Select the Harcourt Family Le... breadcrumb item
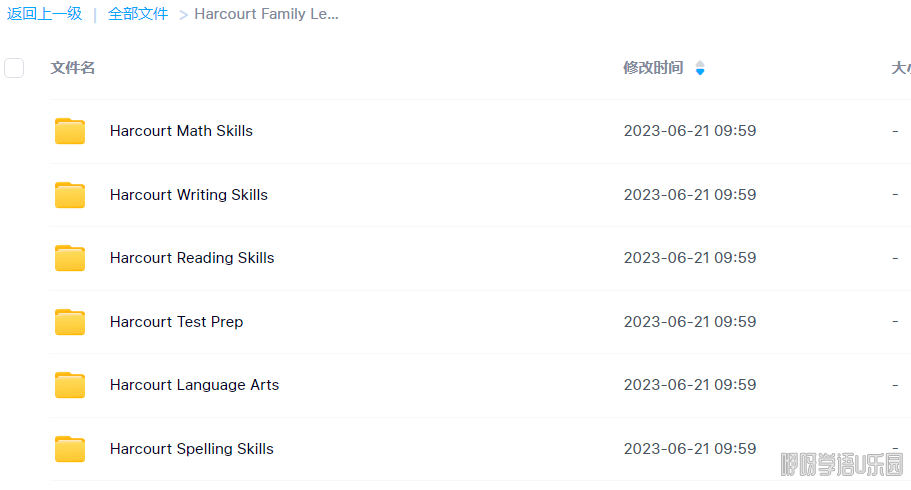 click(266, 14)
